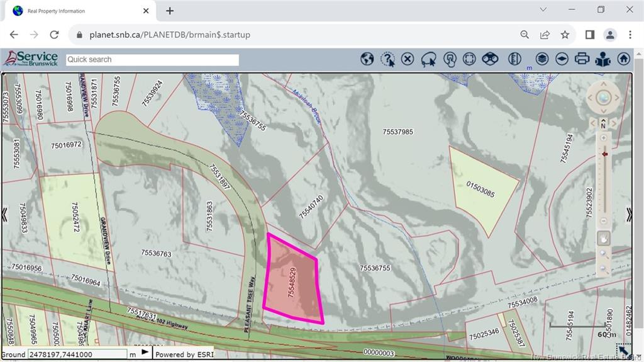Click the clear selection X icon
Viewport: 644px width, 362px height.
coord(408,59)
